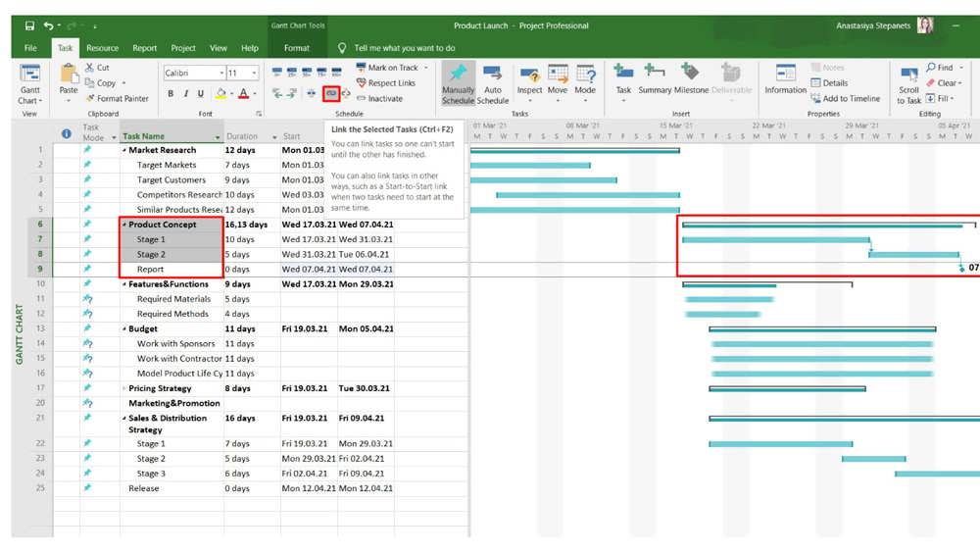Click the Link Selected Tasks chain icon
Screen dimensions: 980x552
(330, 94)
